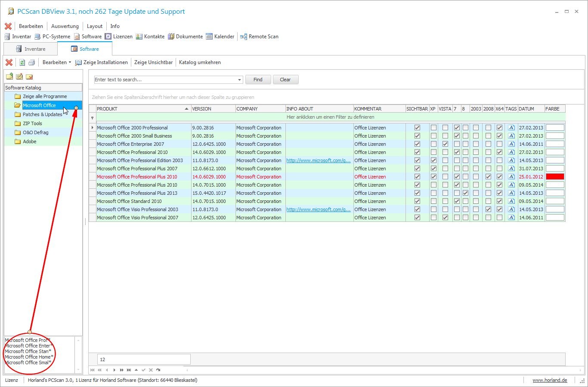Click the Find button
The width and height of the screenshot is (588, 387).
[258, 80]
